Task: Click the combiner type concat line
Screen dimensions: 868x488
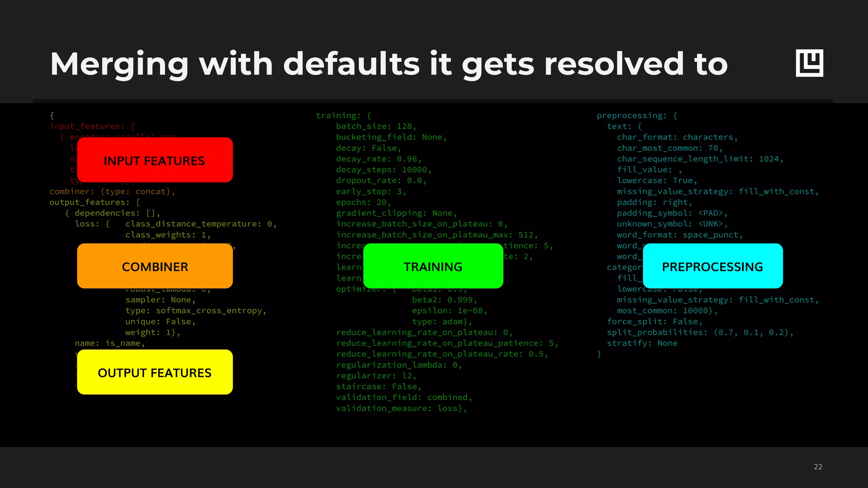Action: (112, 191)
